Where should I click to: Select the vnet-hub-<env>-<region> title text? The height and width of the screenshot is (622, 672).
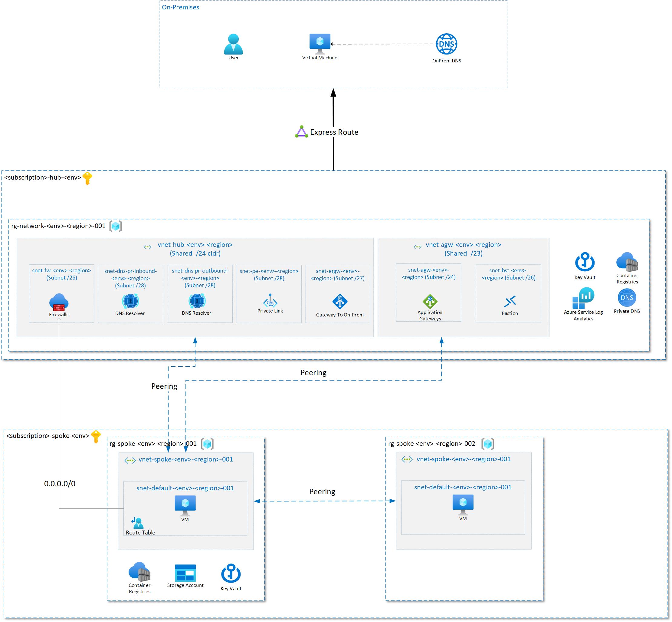coord(195,245)
